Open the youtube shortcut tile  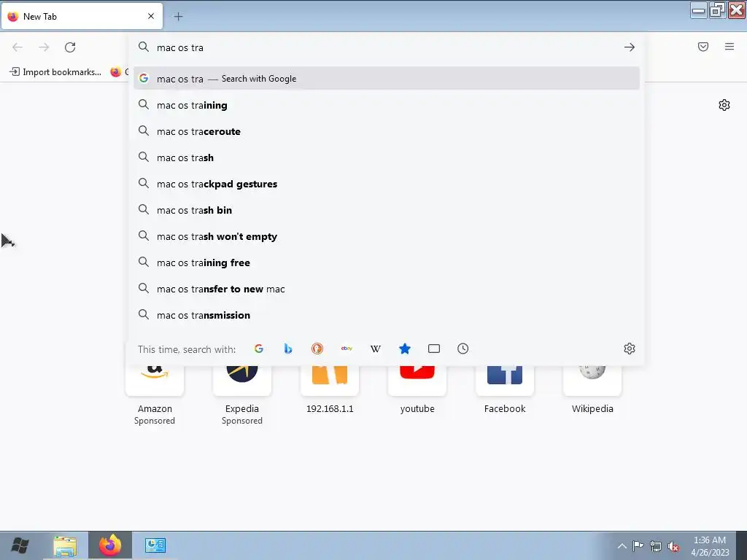pyautogui.click(x=417, y=391)
